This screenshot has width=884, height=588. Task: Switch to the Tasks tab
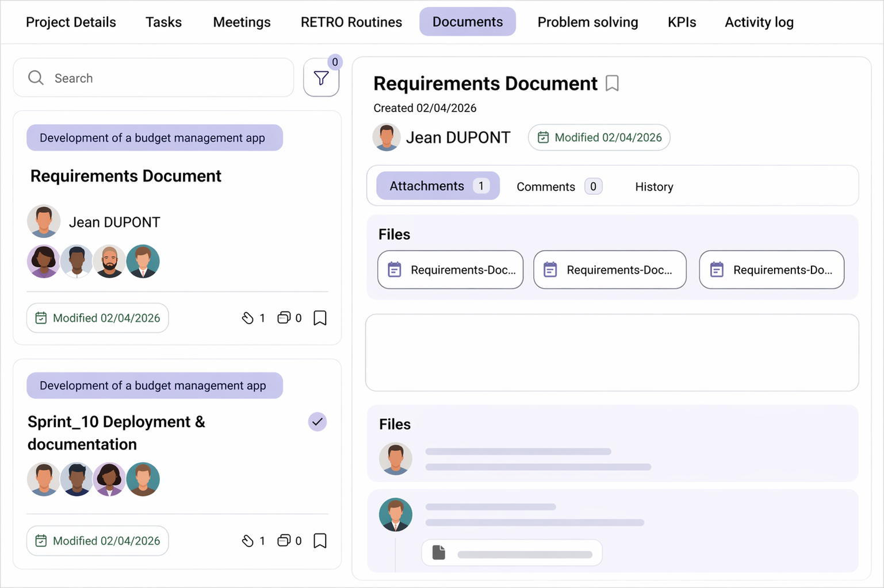pos(163,22)
